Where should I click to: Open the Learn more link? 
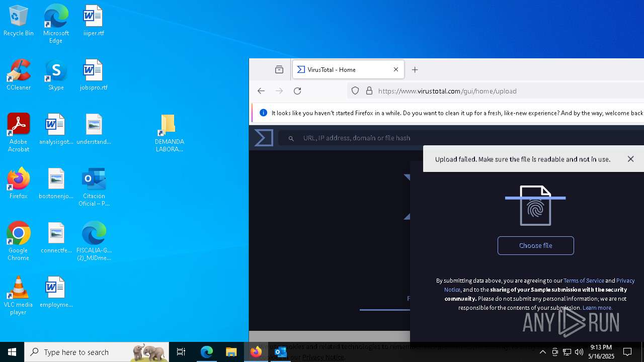pos(597,308)
